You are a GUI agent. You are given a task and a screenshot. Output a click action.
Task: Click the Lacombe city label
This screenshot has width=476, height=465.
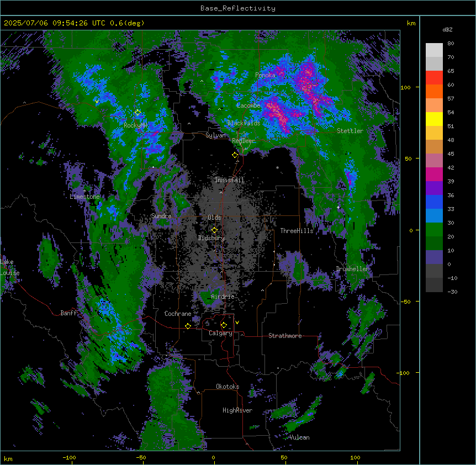click(x=248, y=105)
